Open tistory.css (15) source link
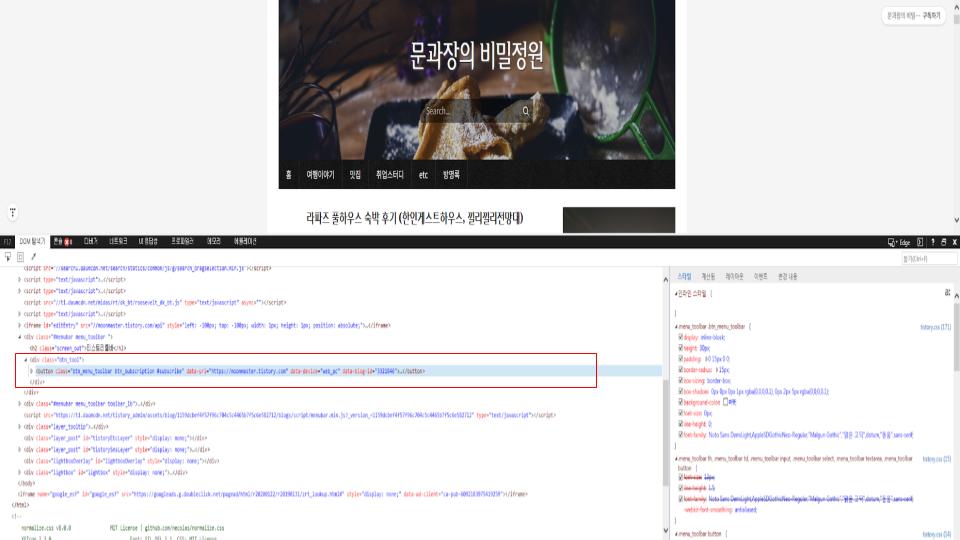The height and width of the screenshot is (540, 960). point(937,459)
